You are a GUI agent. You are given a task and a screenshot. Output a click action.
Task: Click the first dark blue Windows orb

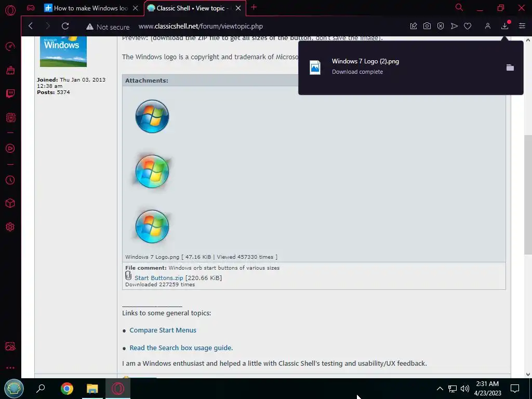coord(152,116)
